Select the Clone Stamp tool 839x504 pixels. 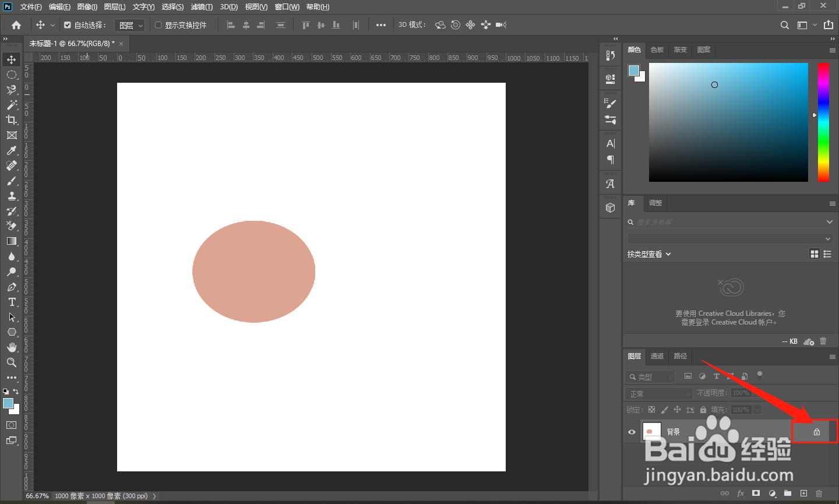click(x=12, y=196)
